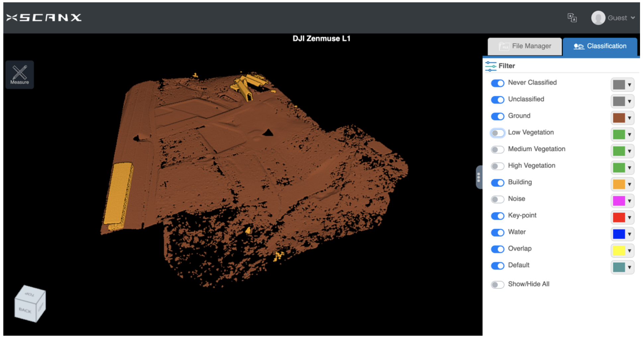The image size is (644, 341).
Task: Click the yellow building in point cloud
Action: tap(118, 194)
